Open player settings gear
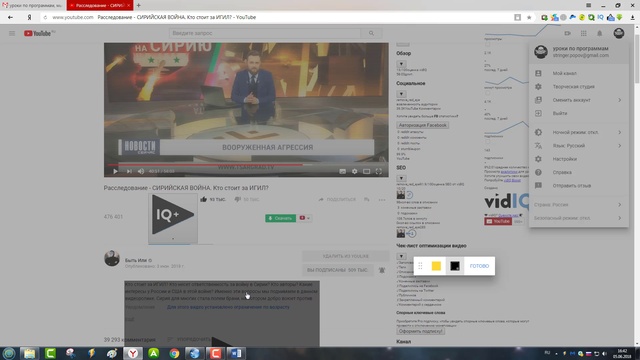The height and width of the screenshot is (360, 640). click(355, 171)
